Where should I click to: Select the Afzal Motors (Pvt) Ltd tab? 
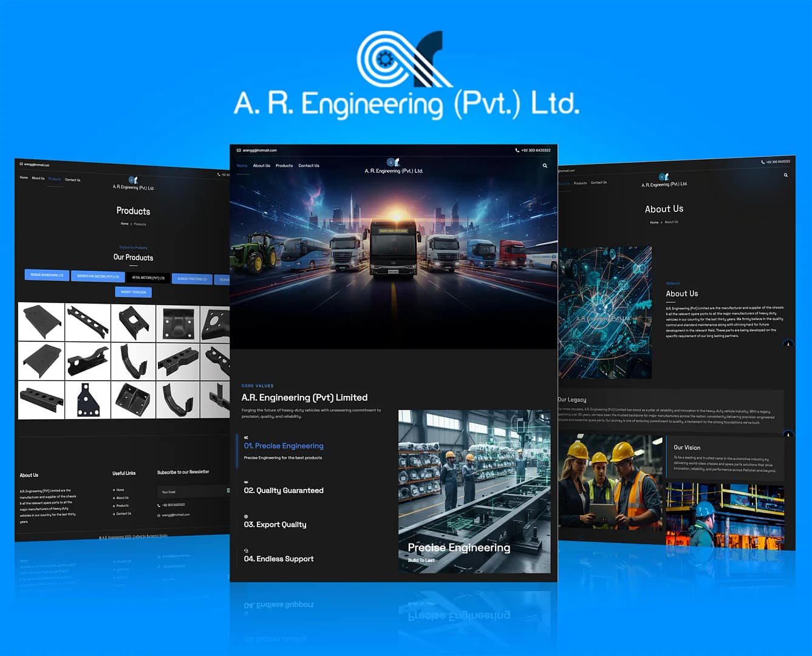[148, 278]
